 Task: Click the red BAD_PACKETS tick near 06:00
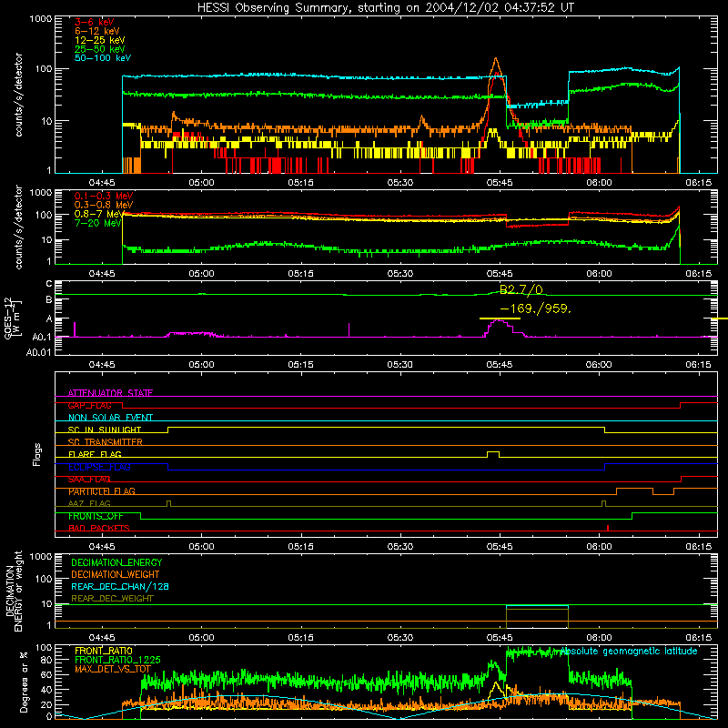[608, 528]
